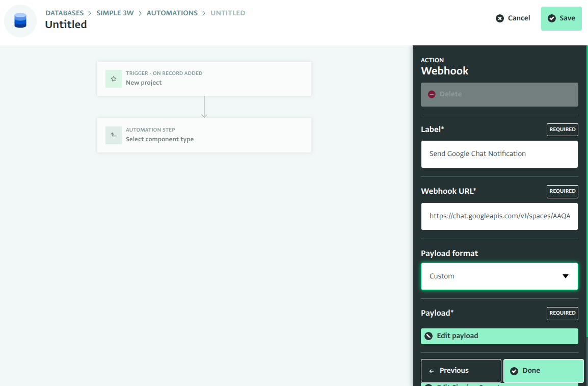The height and width of the screenshot is (386, 588).
Task: Open the Simple 3W breadcrumb
Action: (x=115, y=13)
